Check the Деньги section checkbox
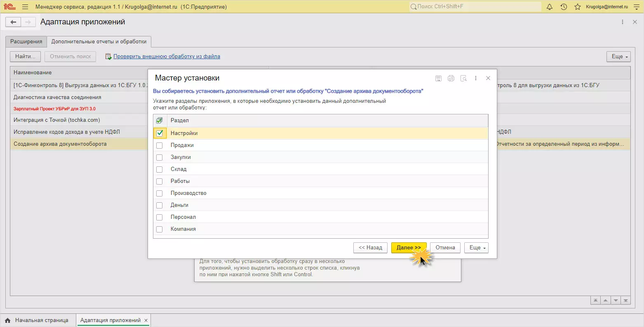 tap(160, 205)
